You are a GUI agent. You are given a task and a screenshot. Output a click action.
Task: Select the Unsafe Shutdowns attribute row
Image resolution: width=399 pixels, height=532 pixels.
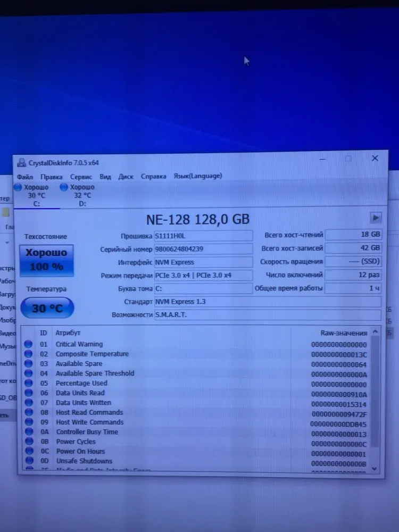click(196, 462)
